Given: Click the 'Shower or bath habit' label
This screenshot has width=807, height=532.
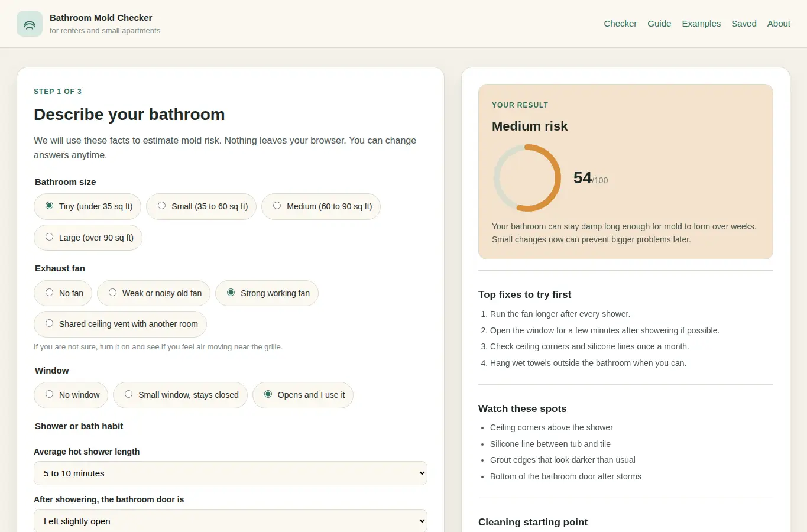Looking at the screenshot, I should pyautogui.click(x=79, y=426).
